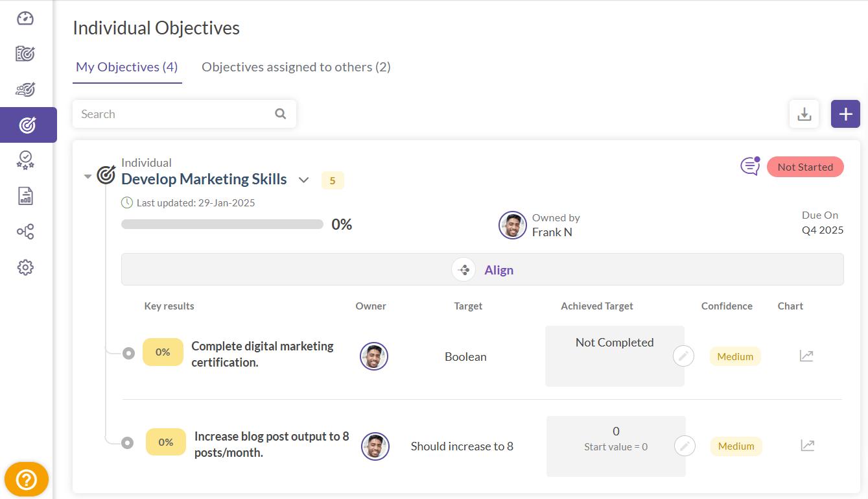Viewport: 868px width, 499px height.
Task: Click the purple add objective plus button
Action: (845, 114)
